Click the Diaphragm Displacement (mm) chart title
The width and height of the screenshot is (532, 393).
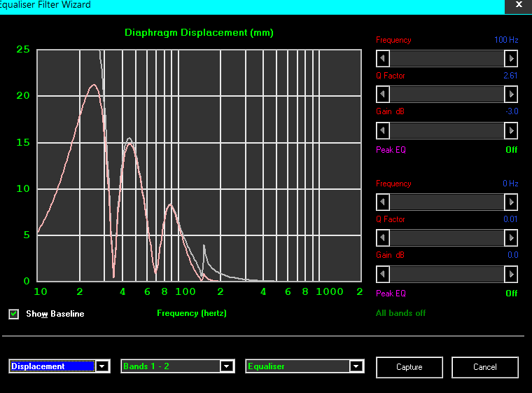click(x=199, y=33)
